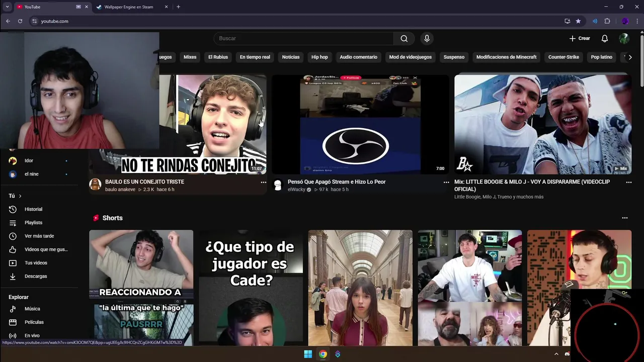644x362 pixels.
Task: Select the Mixes filter chip
Action: click(190, 57)
